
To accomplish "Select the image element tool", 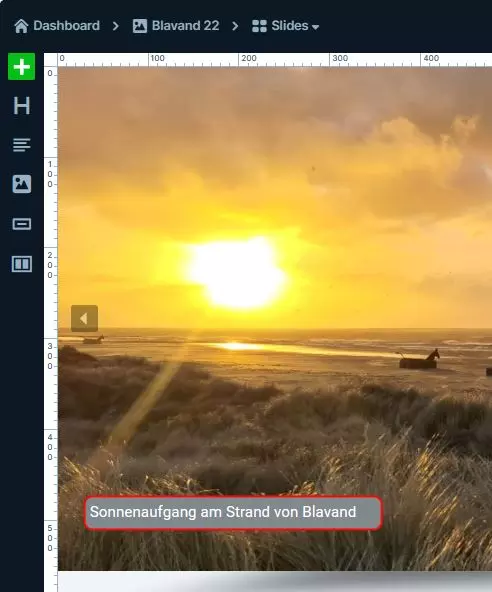I will coord(22,184).
